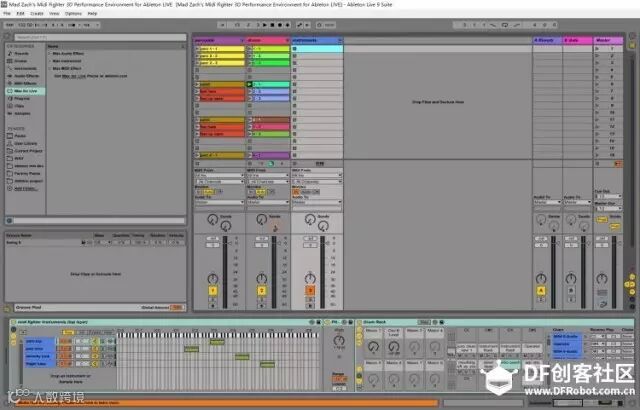
Task: Open MIDI From dropdown on instruments track
Action: point(317,175)
